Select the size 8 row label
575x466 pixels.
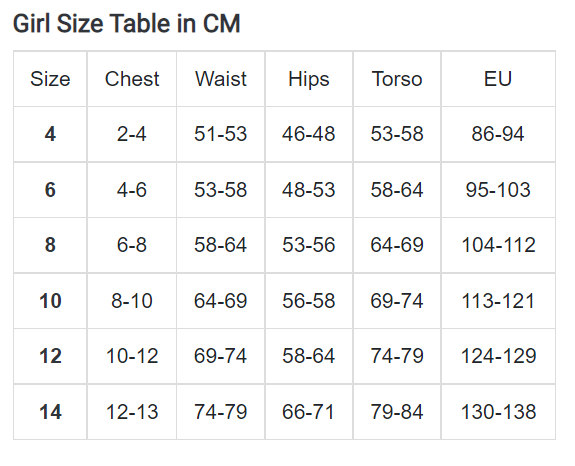click(x=50, y=245)
